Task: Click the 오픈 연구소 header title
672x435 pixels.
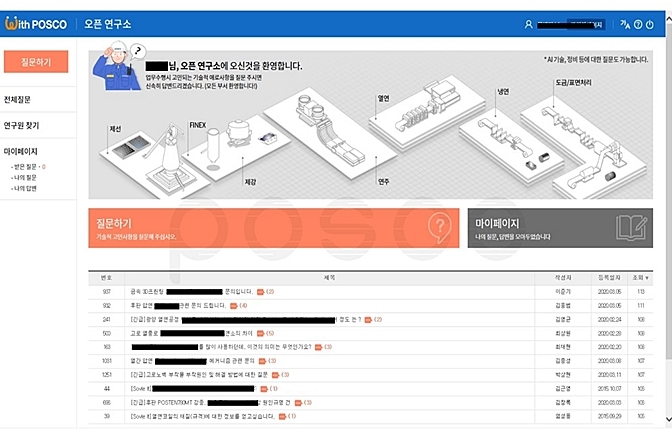Action: click(108, 24)
